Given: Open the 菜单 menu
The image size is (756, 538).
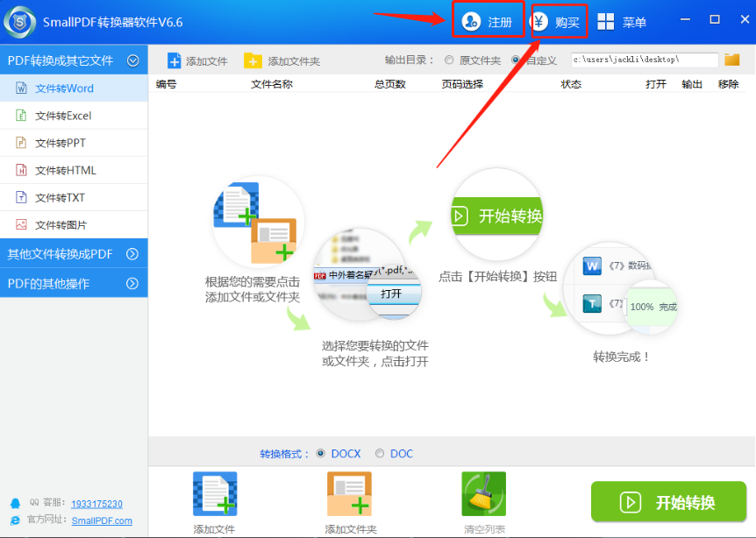Looking at the screenshot, I should [x=622, y=22].
